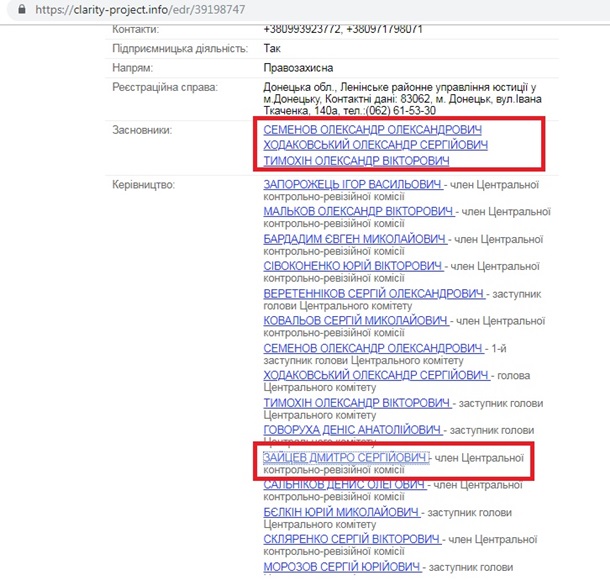Viewport: 610px width, 580px height.
Task: Click Веретенніков Сергій Олександрович link
Action: click(374, 294)
